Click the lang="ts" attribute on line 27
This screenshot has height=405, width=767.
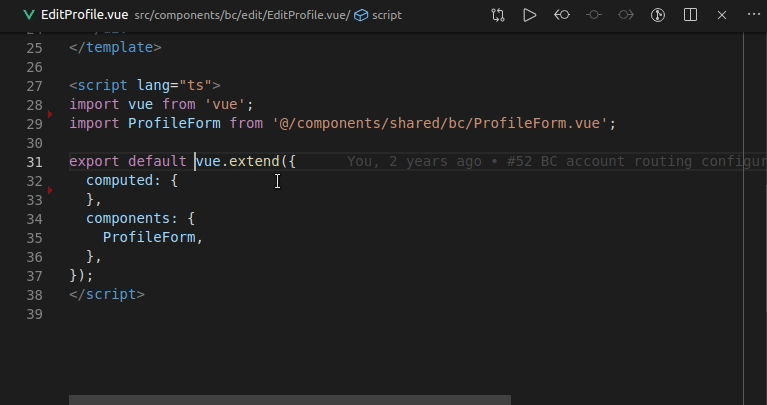174,85
